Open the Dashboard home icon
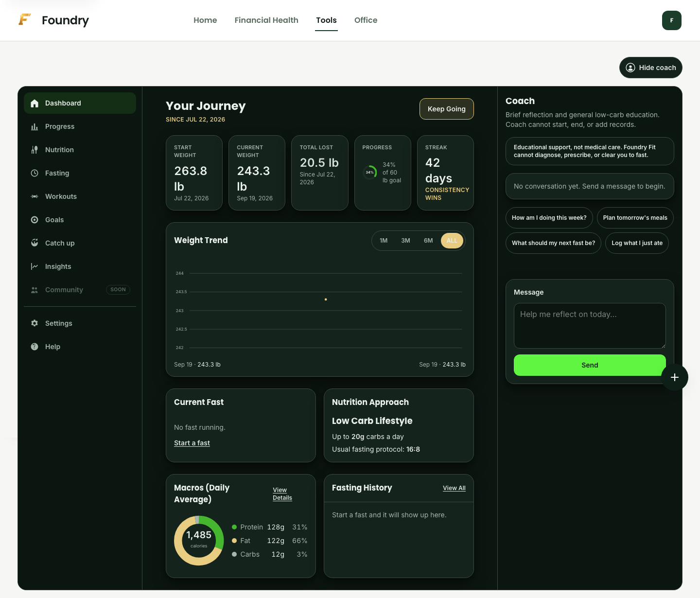The image size is (700, 598). coord(35,103)
